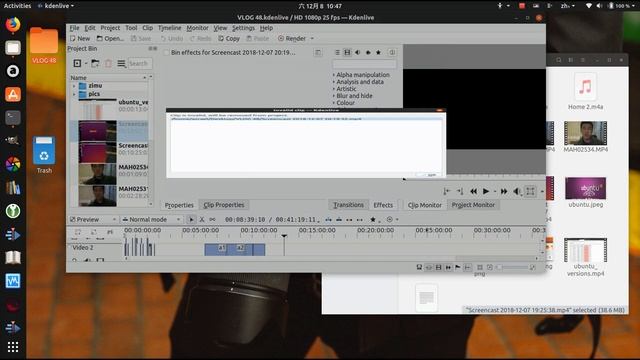
Task: Switch to the Clip Monitor tab
Action: point(424,205)
